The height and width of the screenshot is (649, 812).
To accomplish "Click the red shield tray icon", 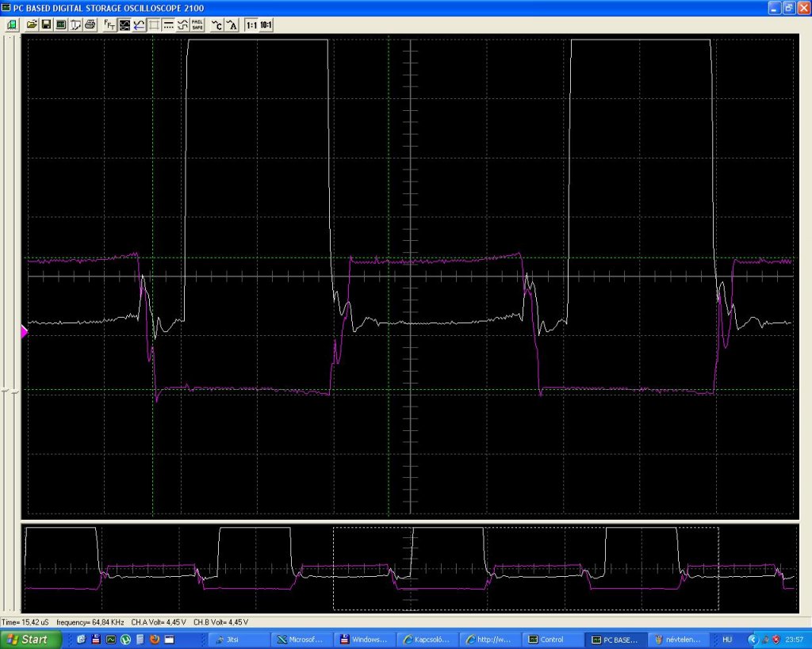I will [x=776, y=639].
